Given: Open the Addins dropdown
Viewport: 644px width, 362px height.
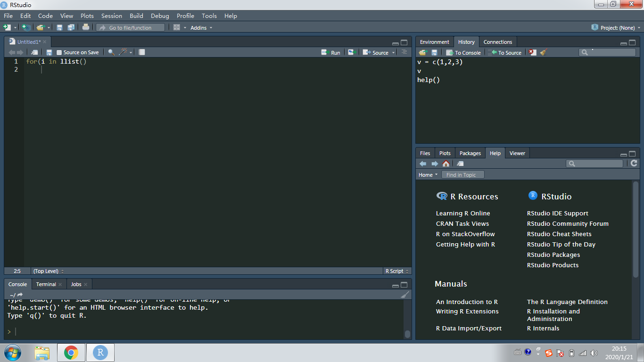Looking at the screenshot, I should pyautogui.click(x=201, y=28).
